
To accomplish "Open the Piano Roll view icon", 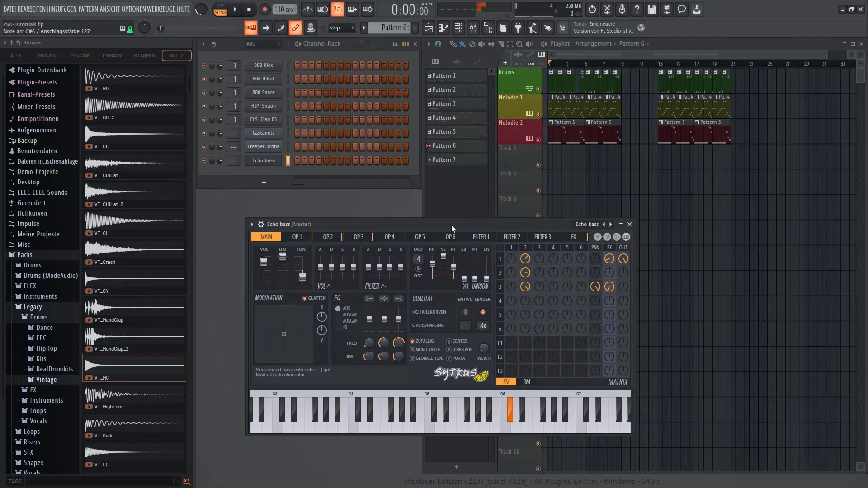I will pyautogui.click(x=443, y=28).
